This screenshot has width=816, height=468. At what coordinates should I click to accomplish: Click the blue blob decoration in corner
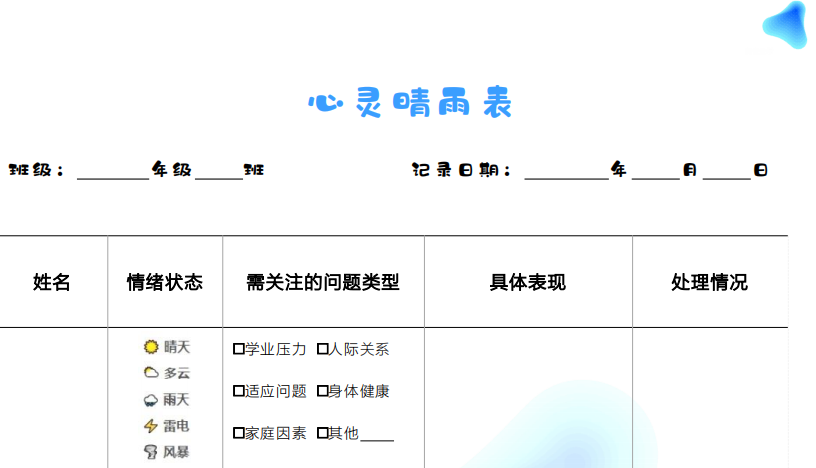pos(786,25)
